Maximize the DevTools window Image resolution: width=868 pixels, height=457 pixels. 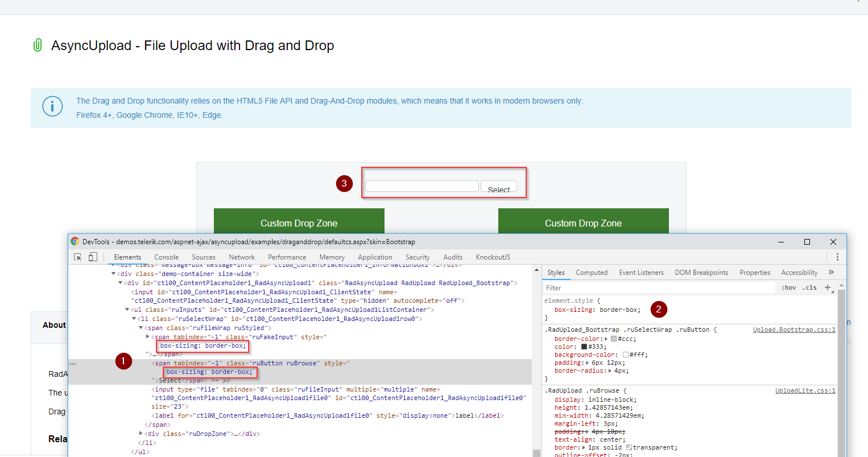[807, 242]
